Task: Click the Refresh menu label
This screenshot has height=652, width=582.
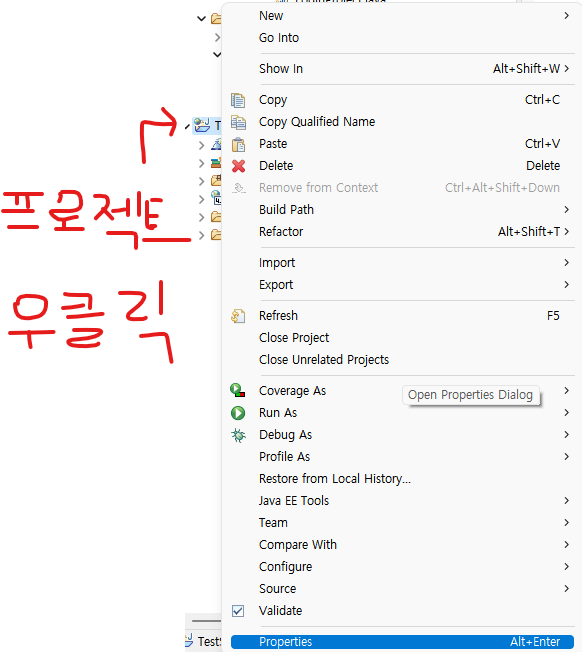Action: tap(278, 316)
